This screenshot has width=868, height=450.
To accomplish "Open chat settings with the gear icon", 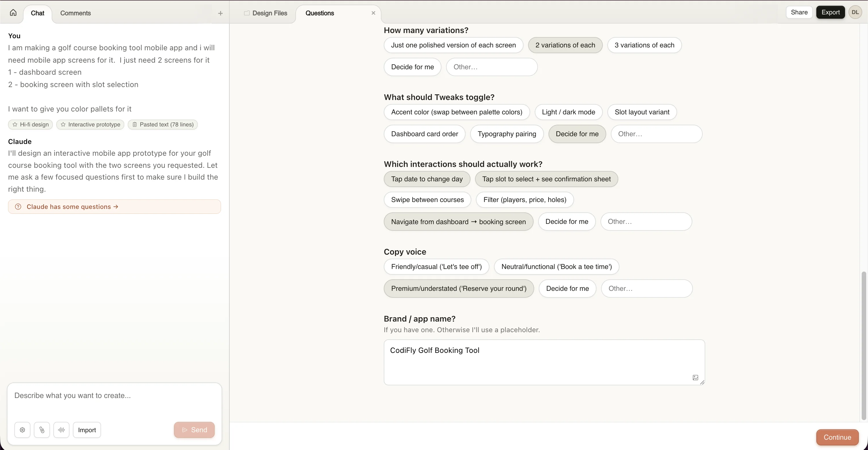I will [22, 430].
